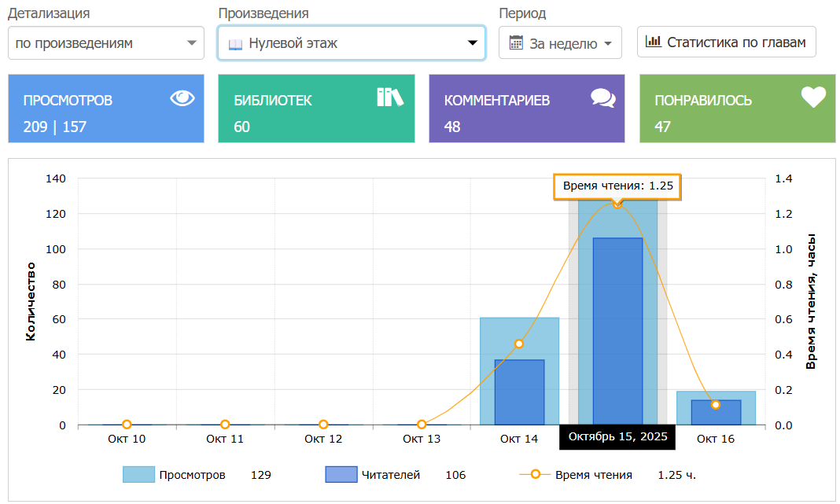Click the speech bubbles icon on Комментариев card

pos(602,98)
